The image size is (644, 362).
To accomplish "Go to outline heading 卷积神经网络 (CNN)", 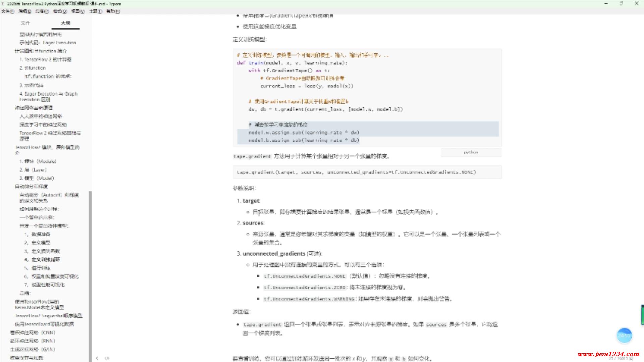I will pos(33,333).
